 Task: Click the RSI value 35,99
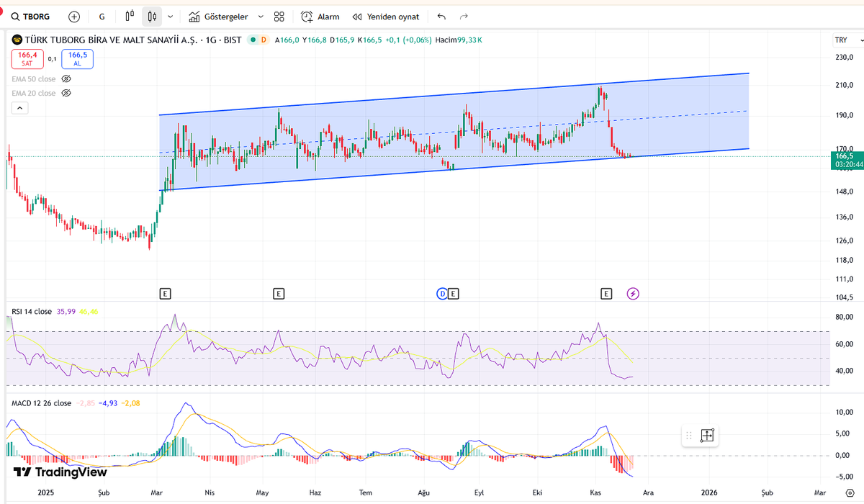click(66, 312)
